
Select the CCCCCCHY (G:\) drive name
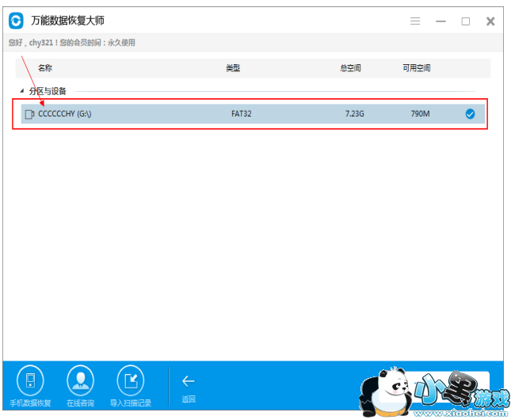pyautogui.click(x=64, y=114)
